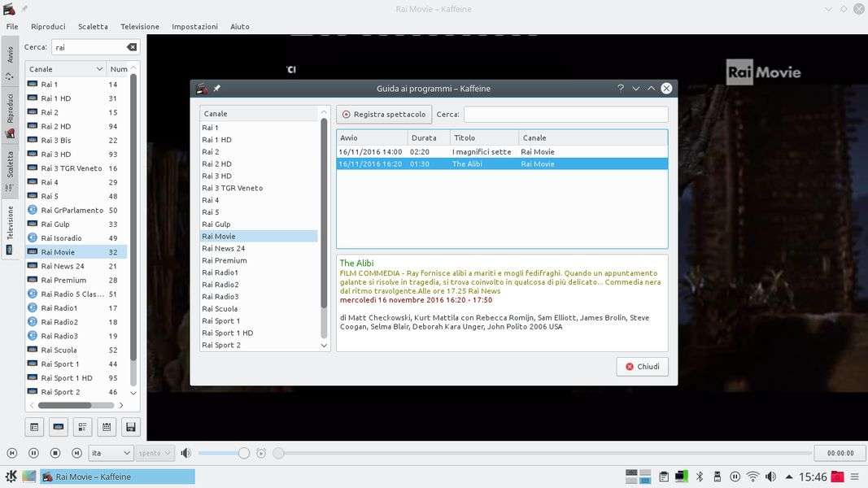Open the 'ita' audio language dropdown
868x488 pixels.
[x=111, y=453]
